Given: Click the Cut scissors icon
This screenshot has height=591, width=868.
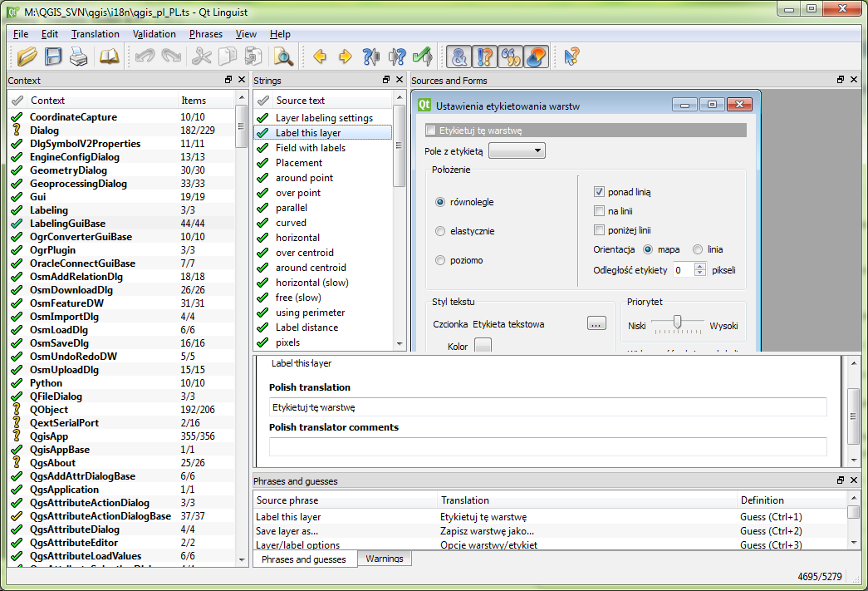Looking at the screenshot, I should tap(202, 57).
